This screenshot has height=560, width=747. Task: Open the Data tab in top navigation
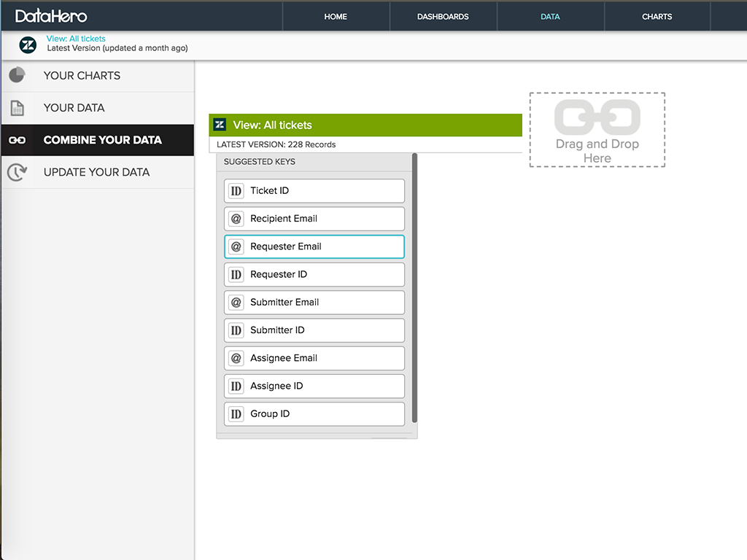(x=550, y=16)
